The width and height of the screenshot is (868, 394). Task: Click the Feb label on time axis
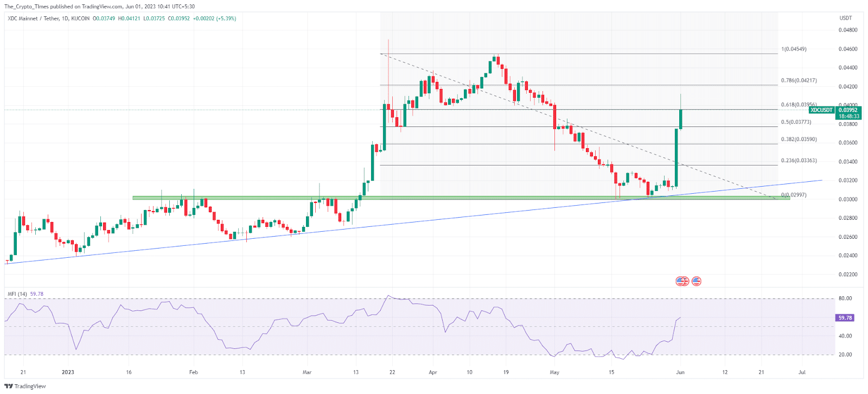tap(194, 372)
